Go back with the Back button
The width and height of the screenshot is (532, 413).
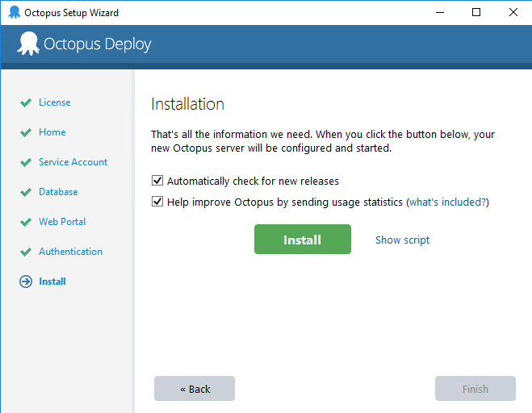tap(195, 389)
